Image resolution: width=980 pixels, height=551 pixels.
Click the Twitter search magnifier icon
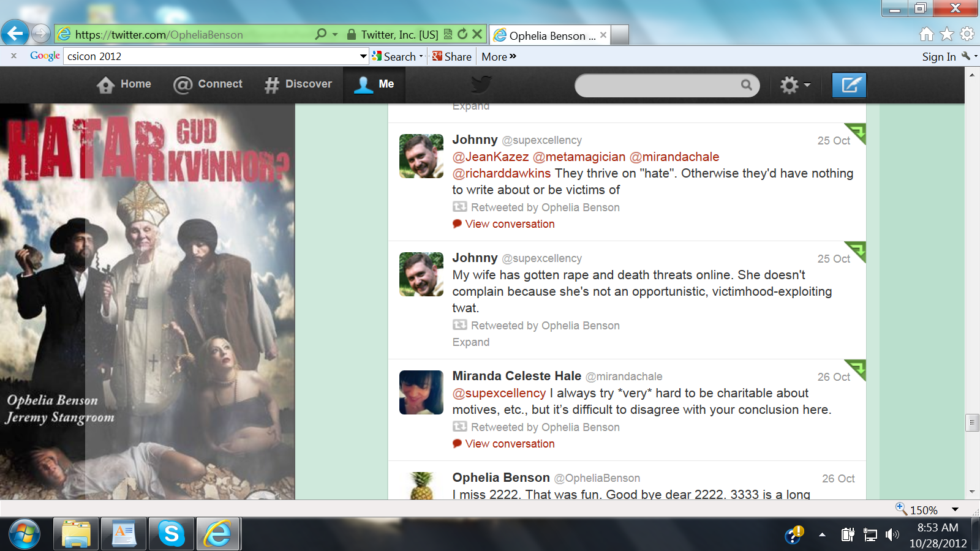[746, 85]
